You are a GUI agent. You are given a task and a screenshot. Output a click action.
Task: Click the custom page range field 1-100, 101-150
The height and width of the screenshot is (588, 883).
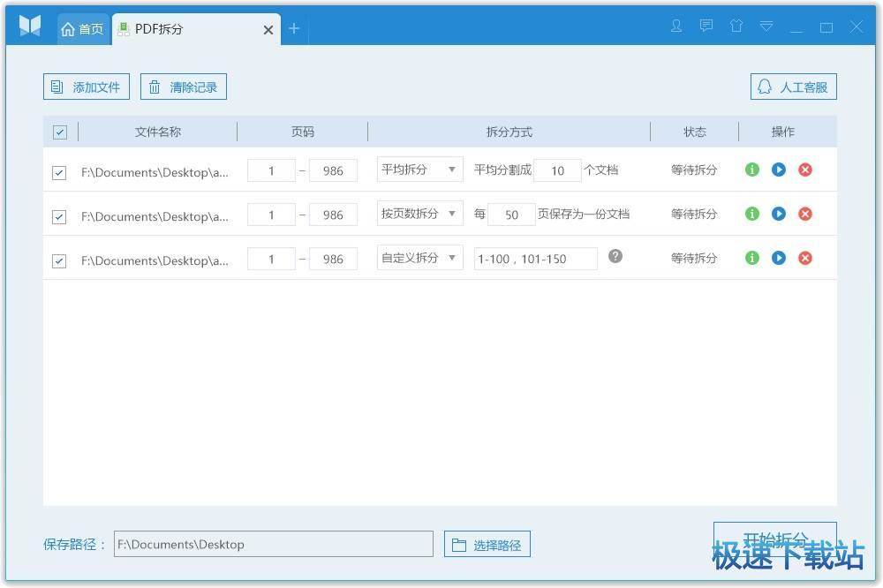[x=535, y=259]
